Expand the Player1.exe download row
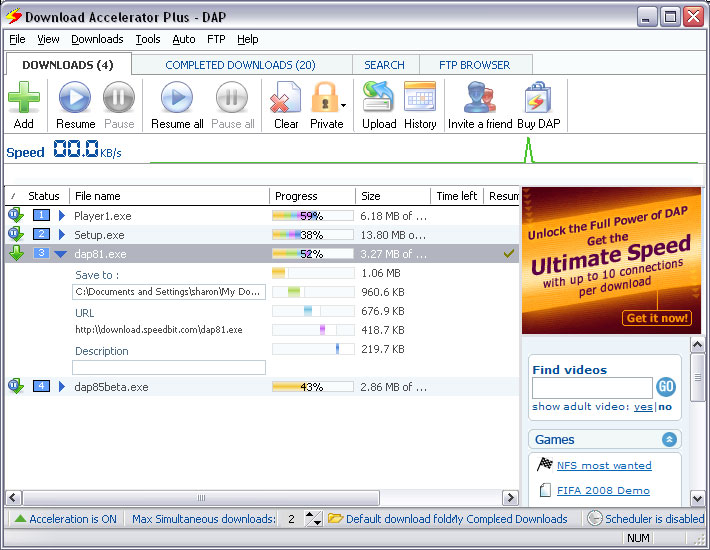710x550 pixels. tap(61, 215)
